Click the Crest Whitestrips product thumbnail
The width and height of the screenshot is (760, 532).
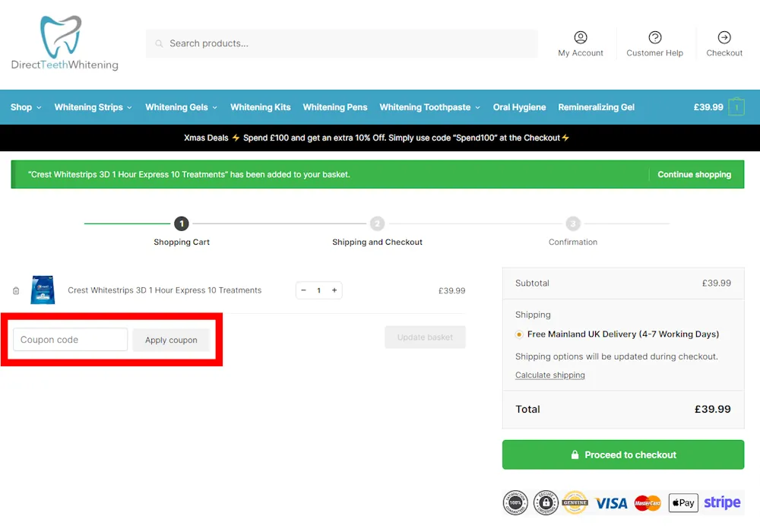pyautogui.click(x=43, y=290)
